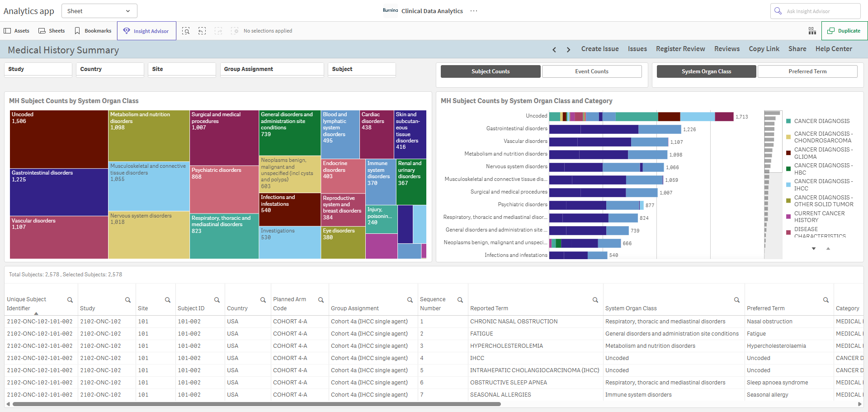Open the Issues menu item

(637, 49)
